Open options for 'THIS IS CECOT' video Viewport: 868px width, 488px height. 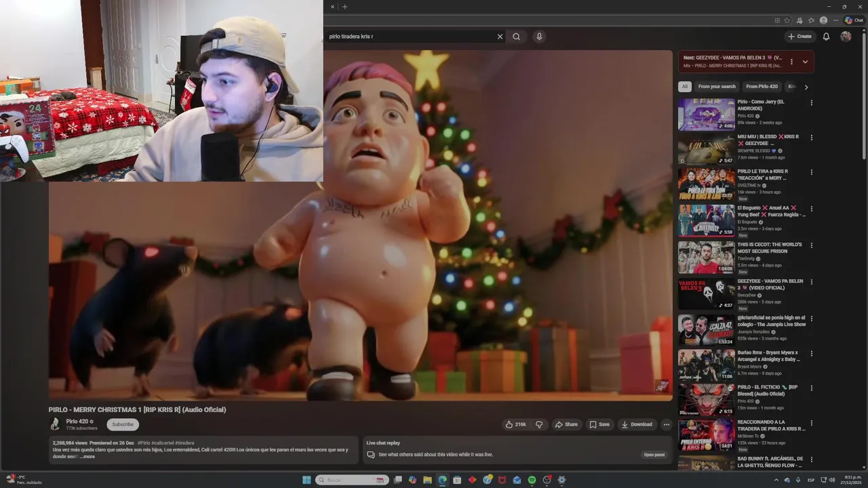(811, 245)
